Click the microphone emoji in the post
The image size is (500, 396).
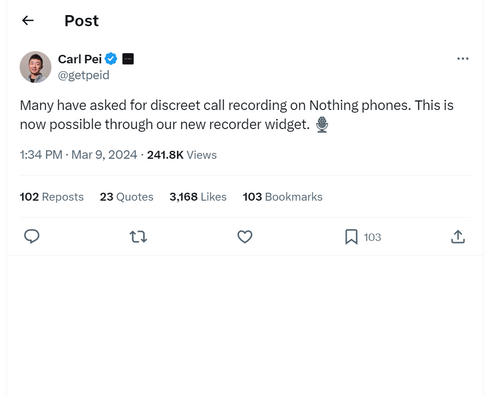pyautogui.click(x=322, y=125)
